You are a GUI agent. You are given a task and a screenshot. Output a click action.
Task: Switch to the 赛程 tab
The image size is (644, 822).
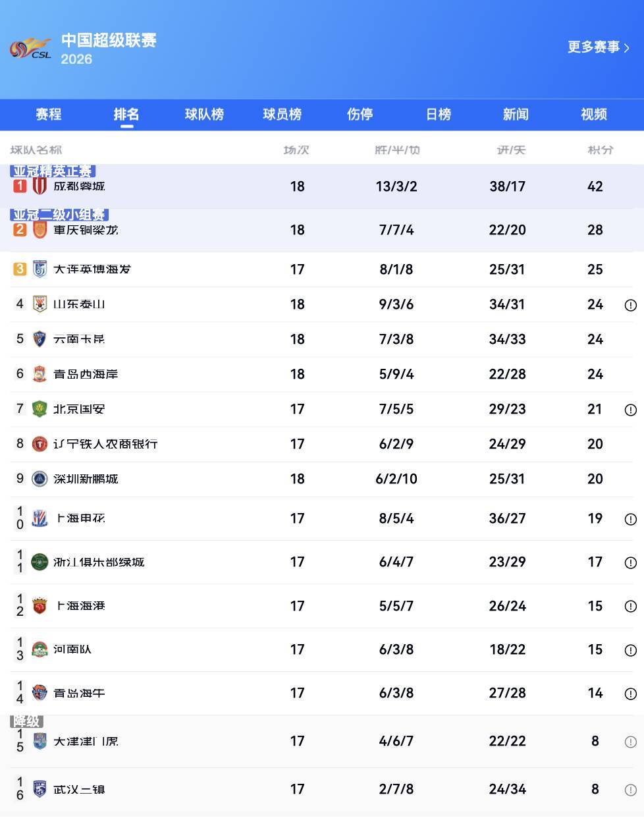49,115
